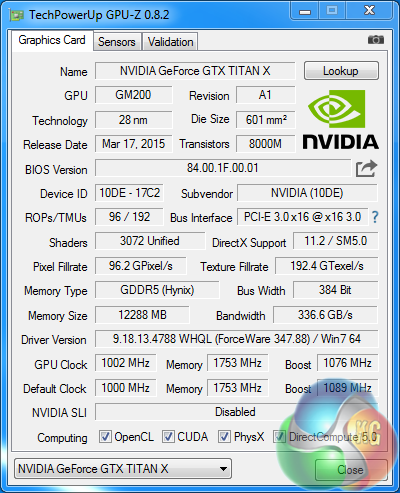Image resolution: width=400 pixels, height=493 pixels.
Task: Minimize the GPU-Z window
Action: click(305, 11)
